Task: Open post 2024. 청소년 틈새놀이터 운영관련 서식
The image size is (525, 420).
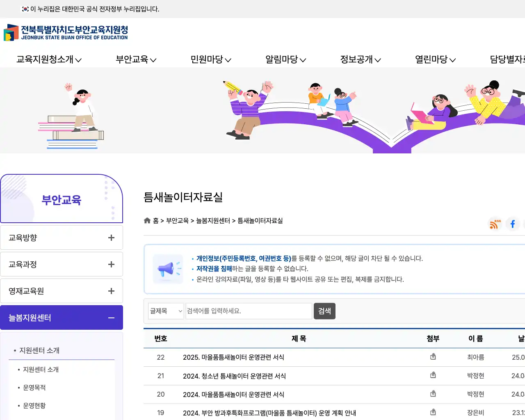Action: [234, 375]
